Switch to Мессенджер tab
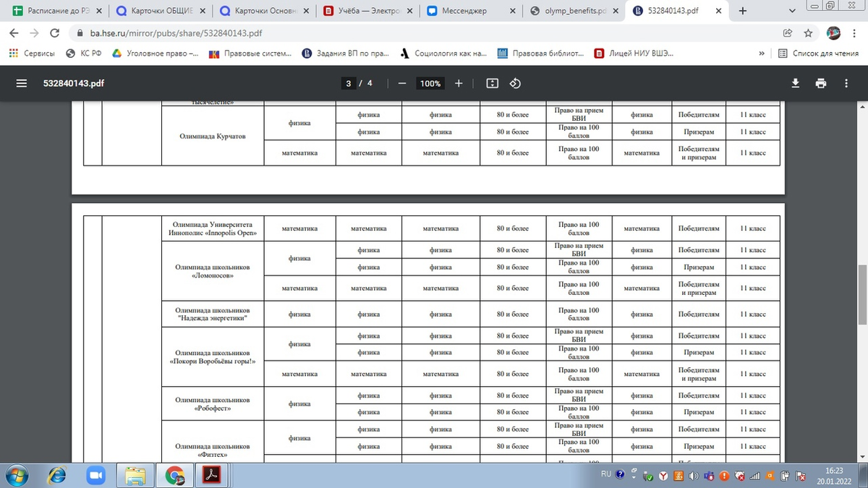This screenshot has width=868, height=488. pos(470,11)
